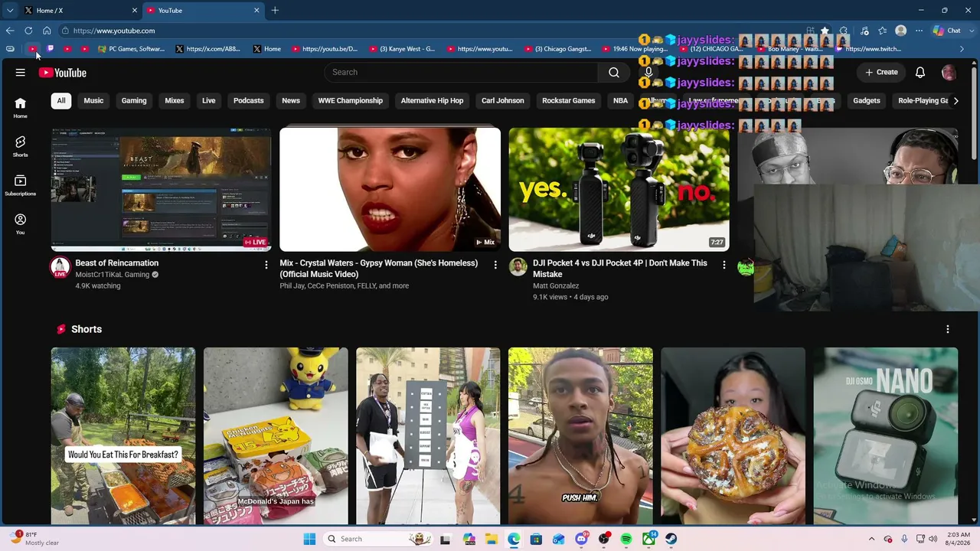
Task: Click the Create button
Action: [881, 73]
